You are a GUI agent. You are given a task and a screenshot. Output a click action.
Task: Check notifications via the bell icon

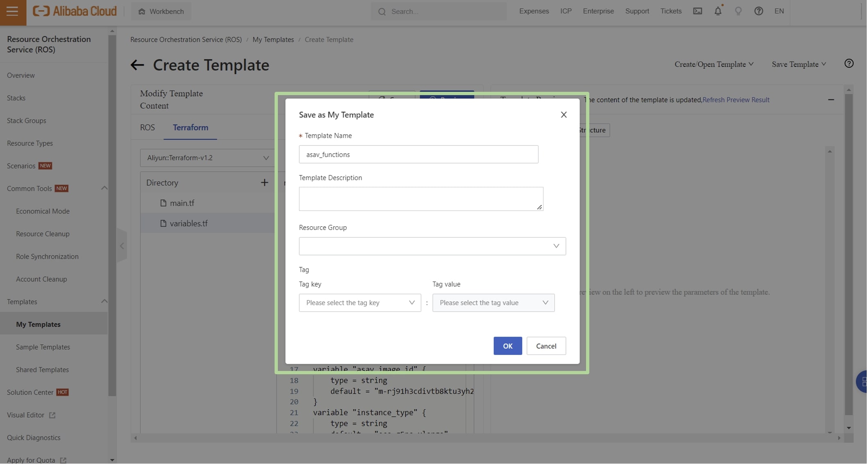(718, 11)
